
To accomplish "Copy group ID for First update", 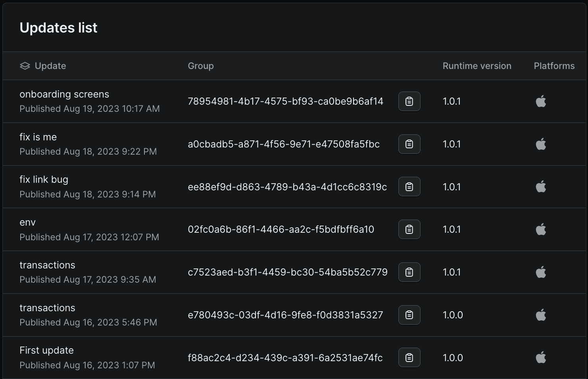I will [x=409, y=358].
